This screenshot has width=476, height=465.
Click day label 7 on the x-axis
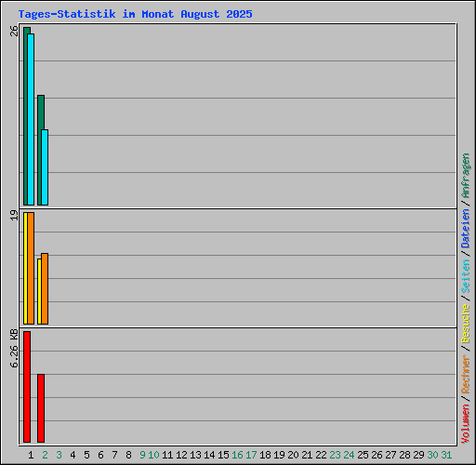click(114, 455)
